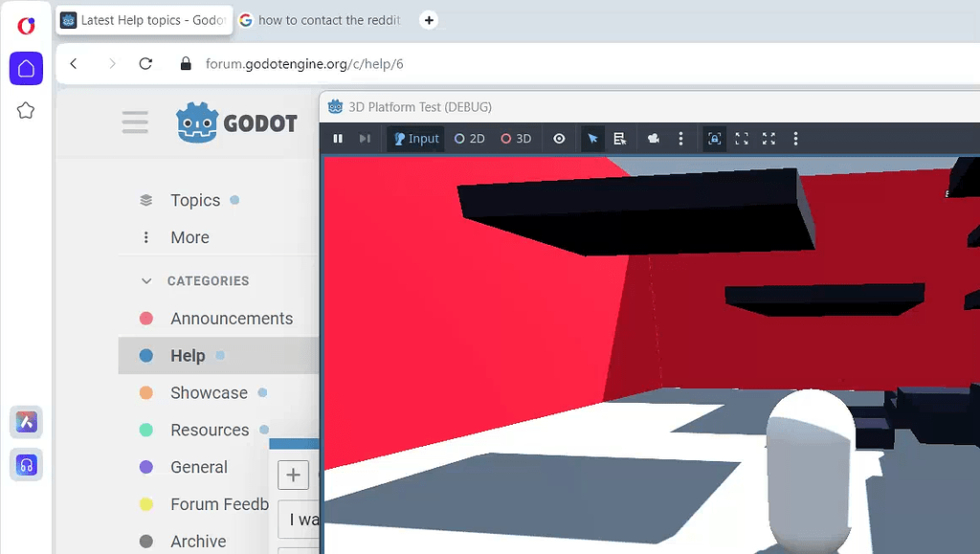
Task: Open the More sidebar menu
Action: click(189, 237)
